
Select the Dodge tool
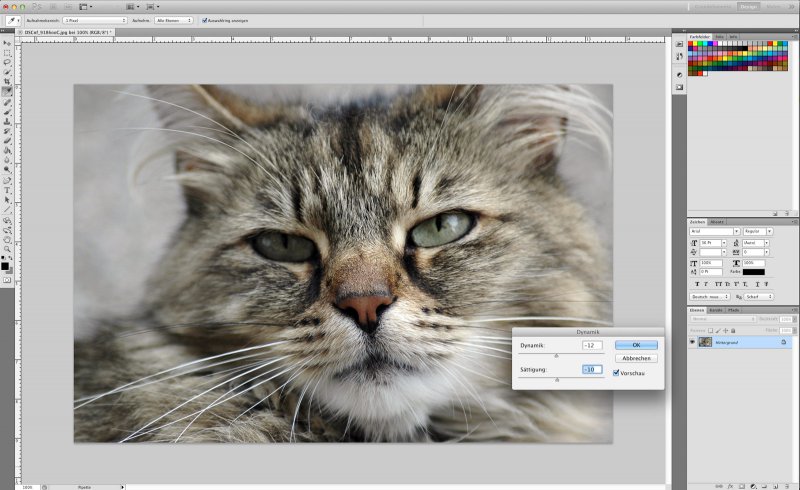pos(7,169)
